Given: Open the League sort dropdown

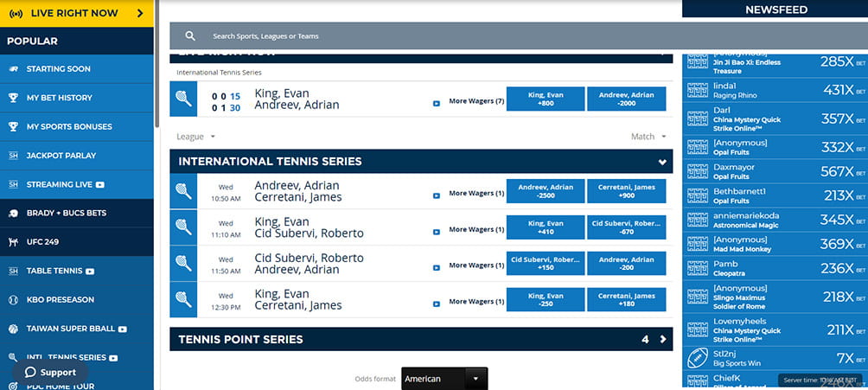Looking at the screenshot, I should coord(196,137).
